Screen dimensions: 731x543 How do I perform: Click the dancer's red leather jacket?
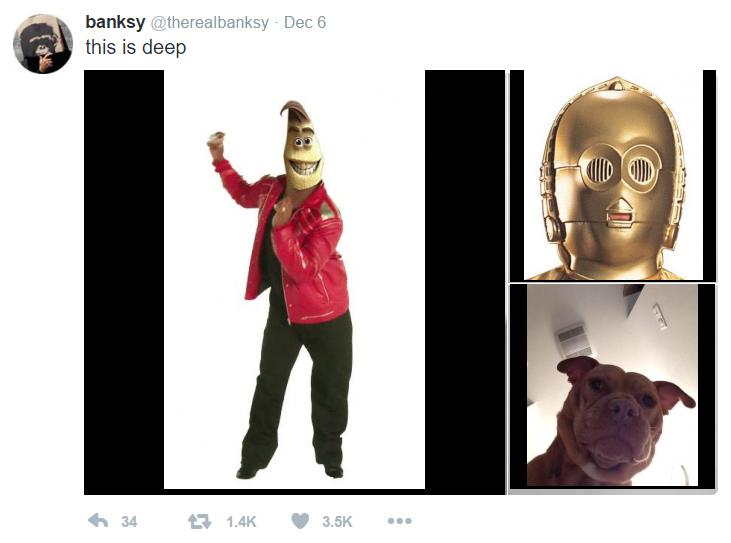pyautogui.click(x=298, y=247)
